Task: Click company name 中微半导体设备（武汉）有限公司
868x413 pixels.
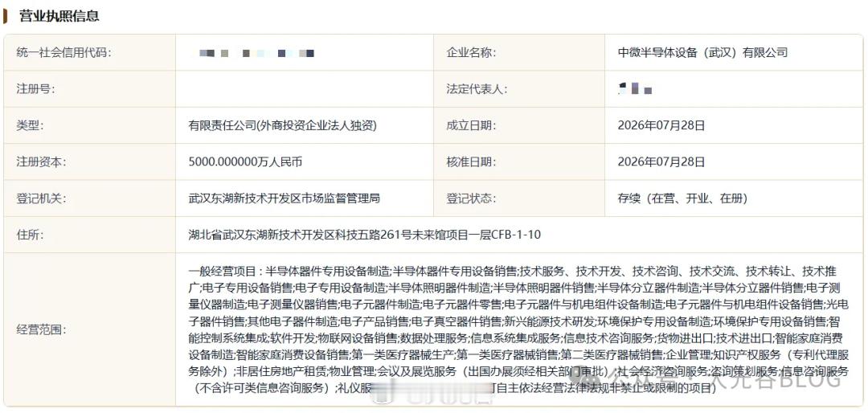Action: tap(702, 52)
